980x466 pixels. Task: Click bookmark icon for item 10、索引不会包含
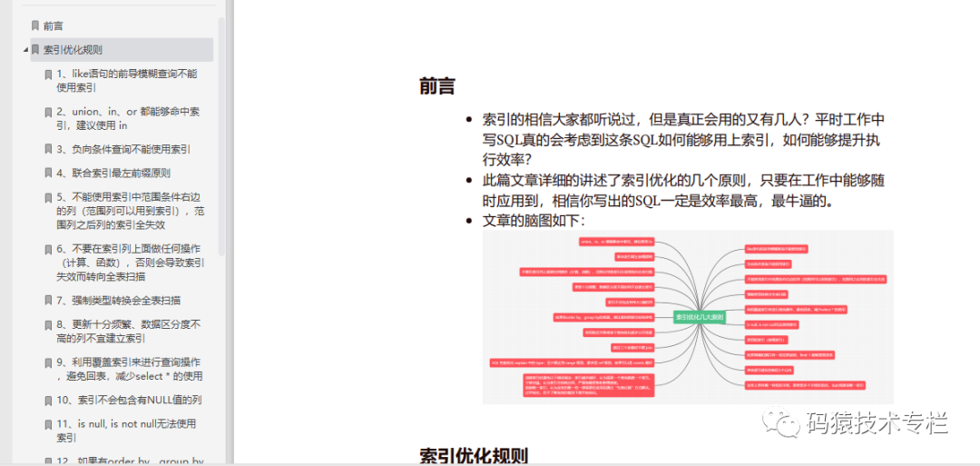(x=48, y=399)
